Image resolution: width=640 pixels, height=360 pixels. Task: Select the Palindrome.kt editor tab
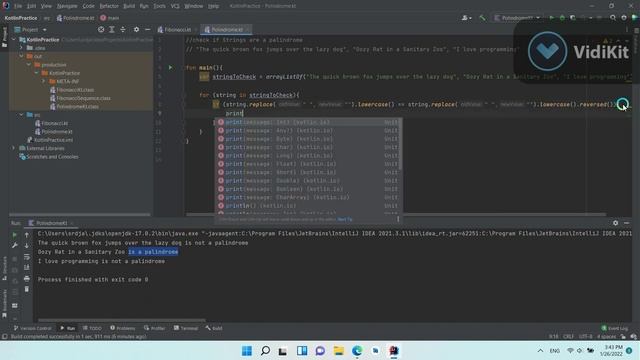[x=227, y=29]
